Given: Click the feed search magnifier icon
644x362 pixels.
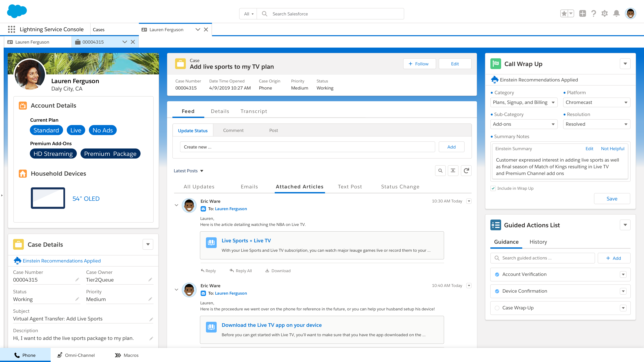Looking at the screenshot, I should [x=440, y=171].
